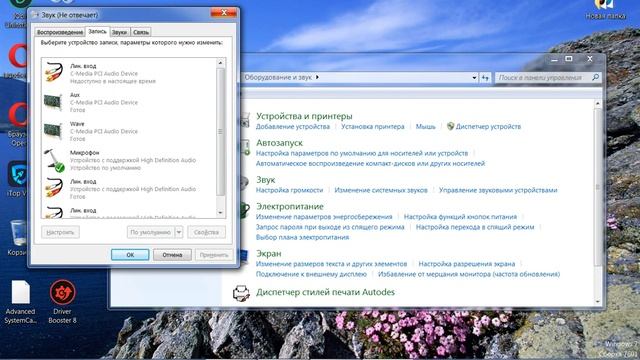The width and height of the screenshot is (640, 360).
Task: Click the Звук (Не отвечает) title bar text
Action: pyautogui.click(x=69, y=15)
